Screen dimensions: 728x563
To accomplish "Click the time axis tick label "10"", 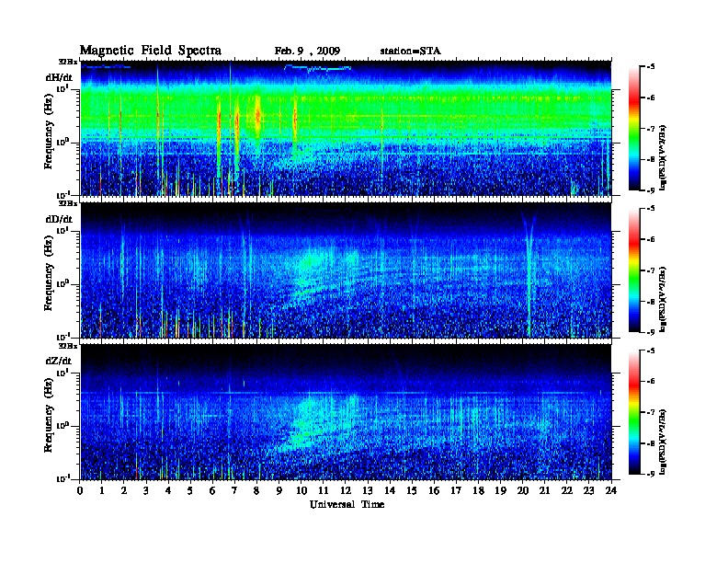I will point(301,490).
